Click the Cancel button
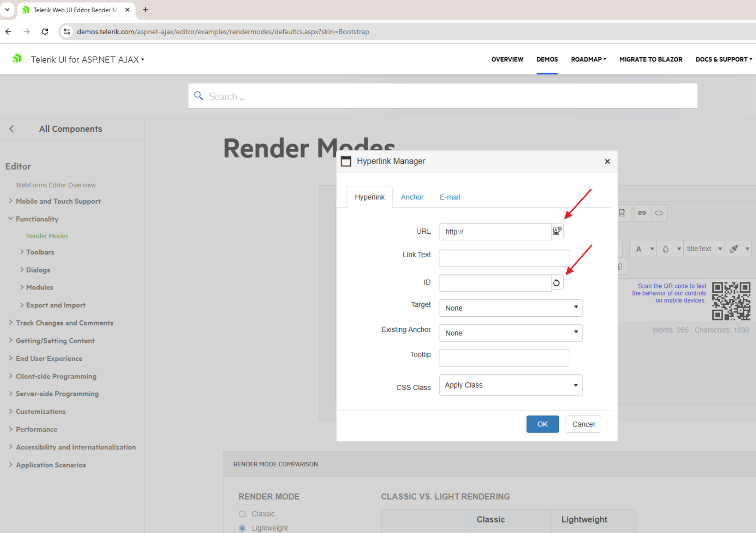The image size is (756, 533). click(x=583, y=424)
